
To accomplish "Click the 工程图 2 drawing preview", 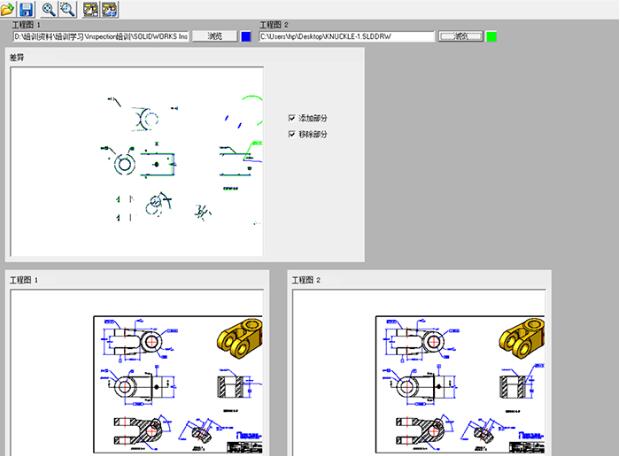I will pos(419,373).
